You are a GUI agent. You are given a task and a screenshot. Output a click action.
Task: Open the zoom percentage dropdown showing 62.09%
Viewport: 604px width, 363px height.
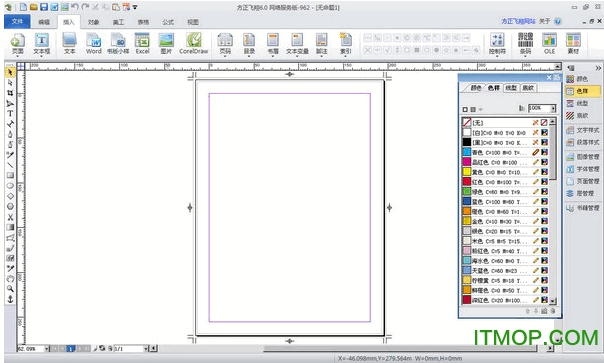47,349
